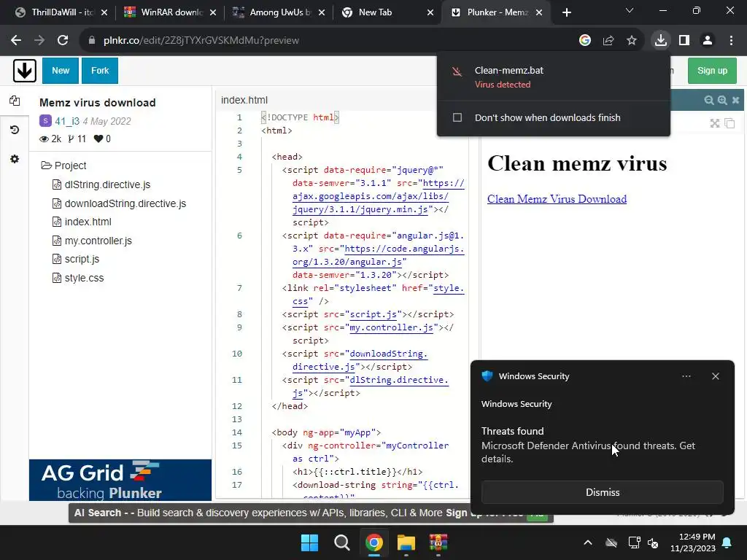Click the Plunker download arrow logo
Viewport: 747px width, 560px height.
24,71
